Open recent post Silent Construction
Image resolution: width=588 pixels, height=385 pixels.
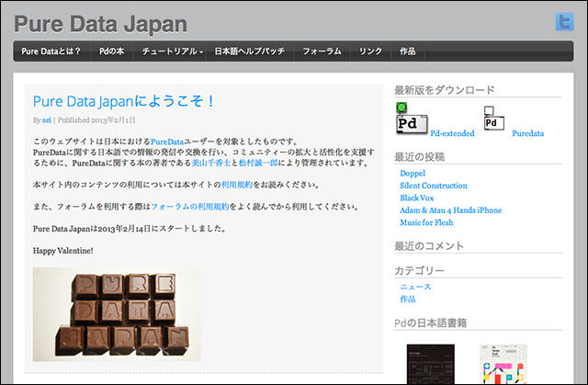point(434,186)
